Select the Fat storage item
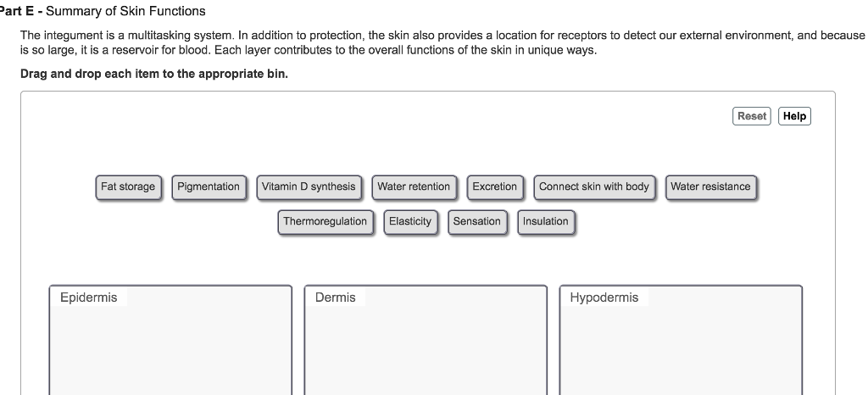 [128, 186]
